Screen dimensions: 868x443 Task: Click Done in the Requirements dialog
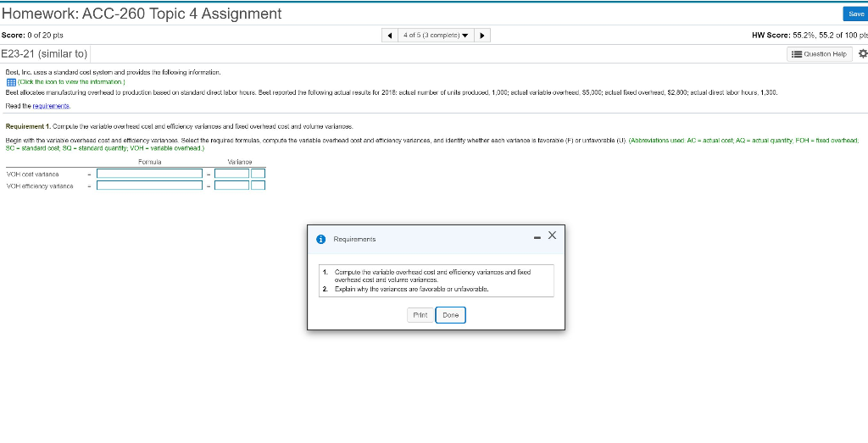point(451,315)
